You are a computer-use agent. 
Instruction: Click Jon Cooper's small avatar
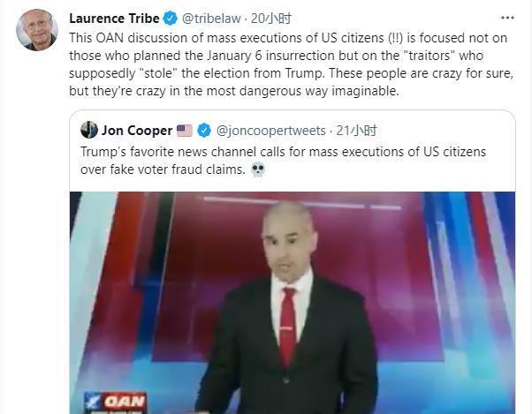[89, 130]
